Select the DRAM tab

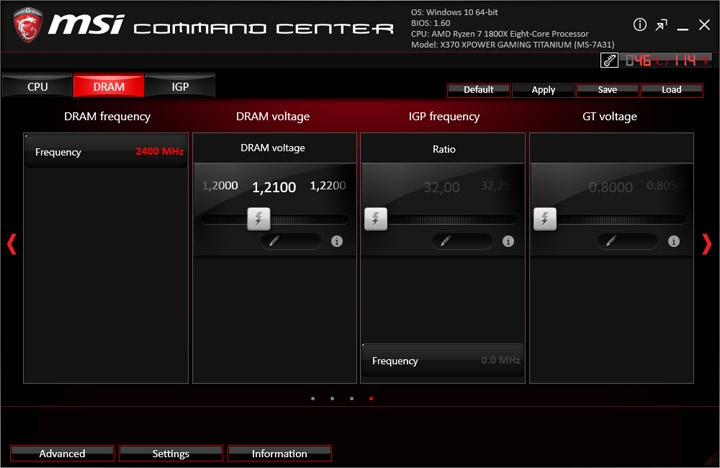109,86
